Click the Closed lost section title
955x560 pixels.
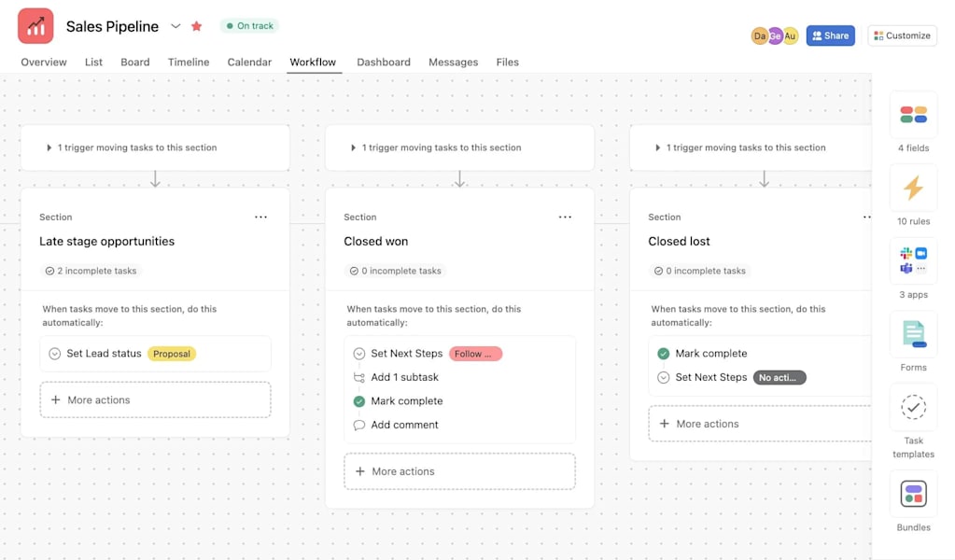point(679,242)
